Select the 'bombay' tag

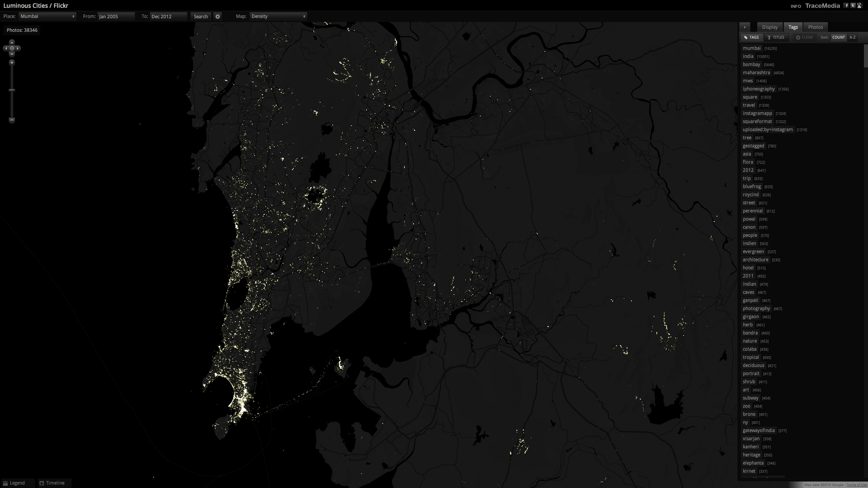pyautogui.click(x=751, y=64)
